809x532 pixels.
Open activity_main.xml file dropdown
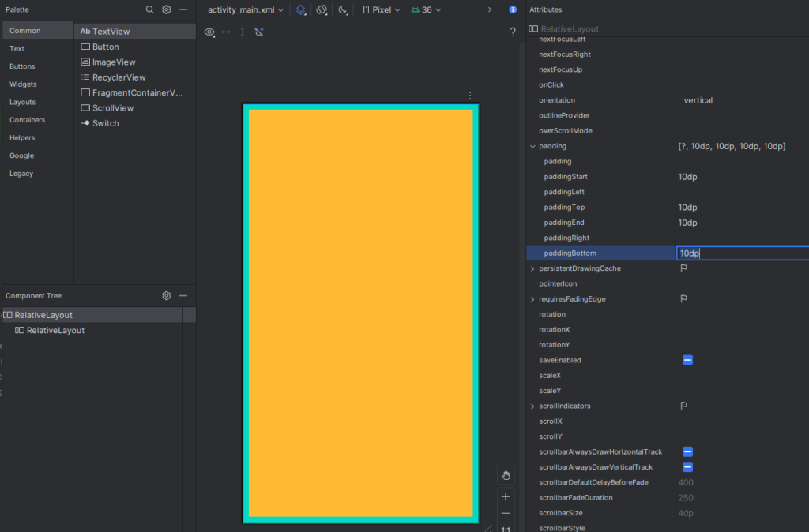[x=246, y=9]
